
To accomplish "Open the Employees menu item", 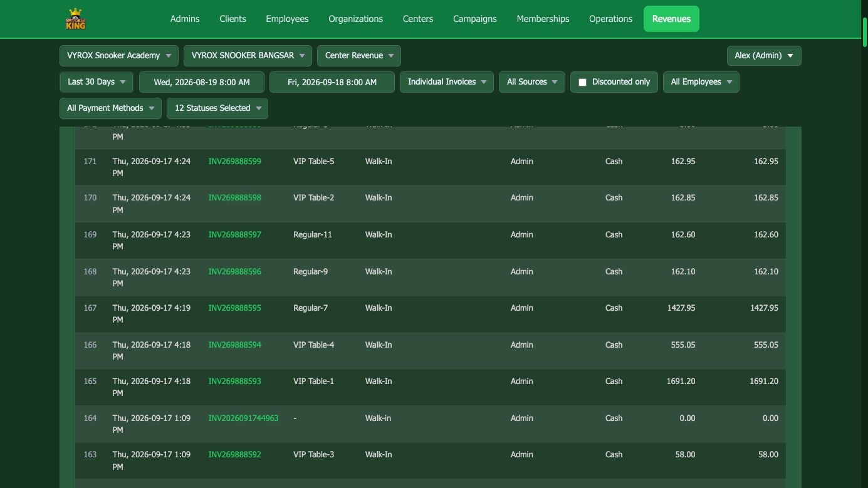I will [x=287, y=19].
